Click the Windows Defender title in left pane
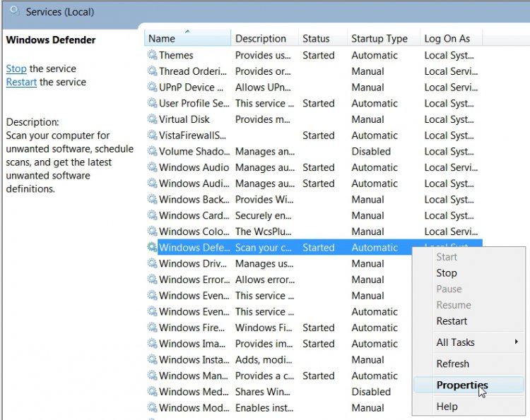The height and width of the screenshot is (420, 530). [x=51, y=40]
